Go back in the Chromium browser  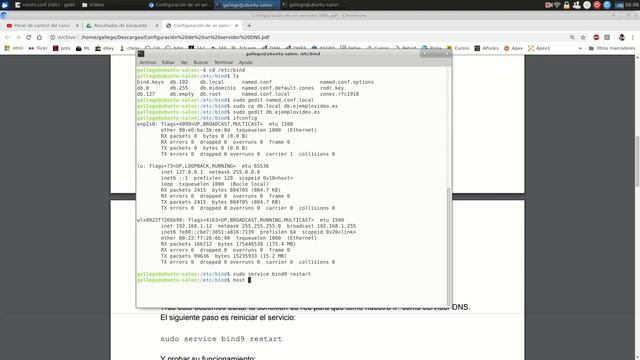7,37
